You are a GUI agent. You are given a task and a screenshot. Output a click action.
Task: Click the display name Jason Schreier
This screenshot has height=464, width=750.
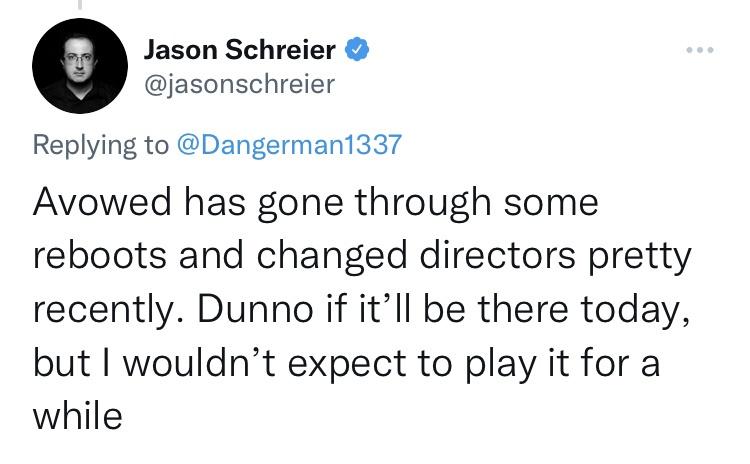(242, 48)
